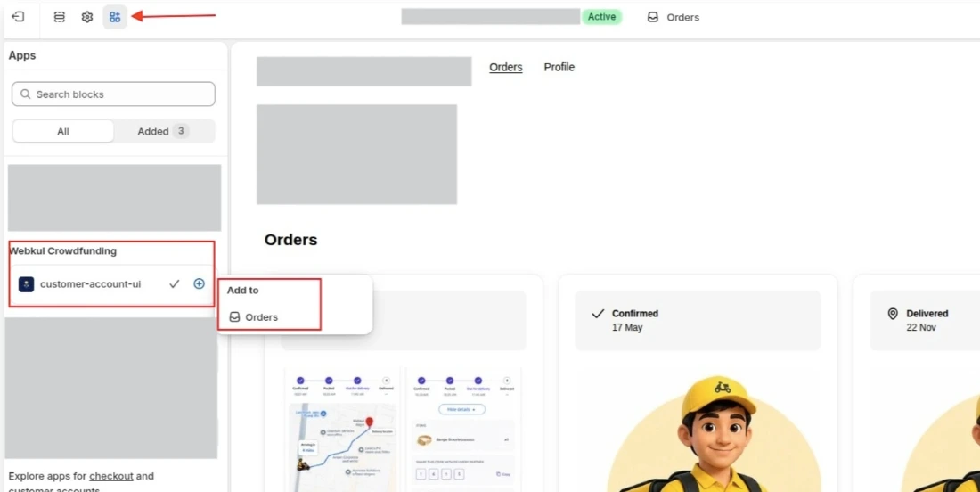This screenshot has height=492, width=980.
Task: Open the Settings gear icon
Action: (87, 17)
